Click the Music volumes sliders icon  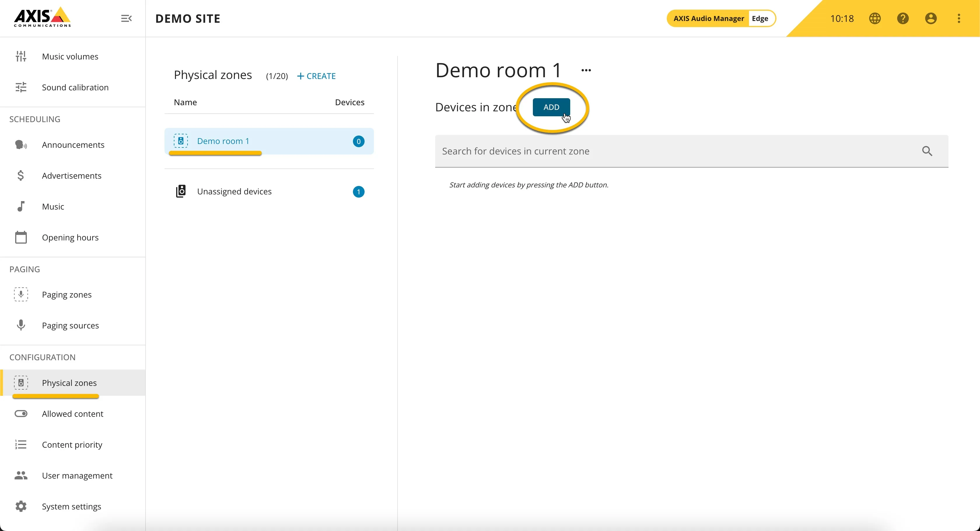(x=21, y=56)
